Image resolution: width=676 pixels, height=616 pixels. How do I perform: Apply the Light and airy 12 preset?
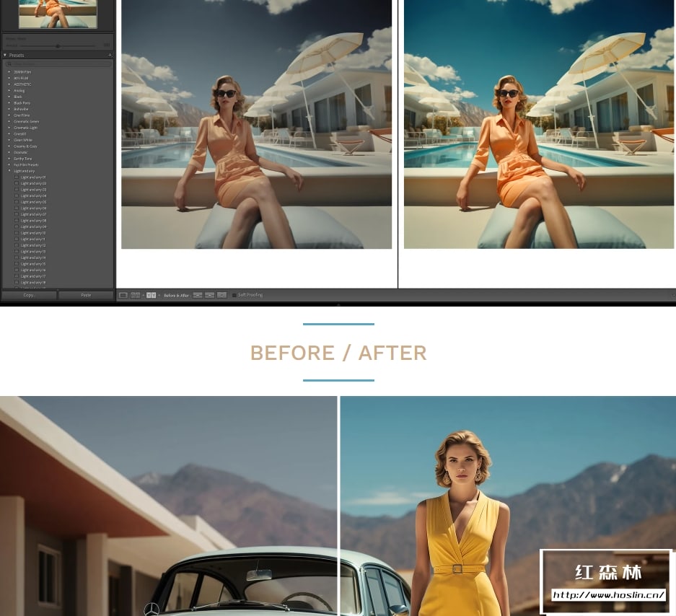(33, 245)
